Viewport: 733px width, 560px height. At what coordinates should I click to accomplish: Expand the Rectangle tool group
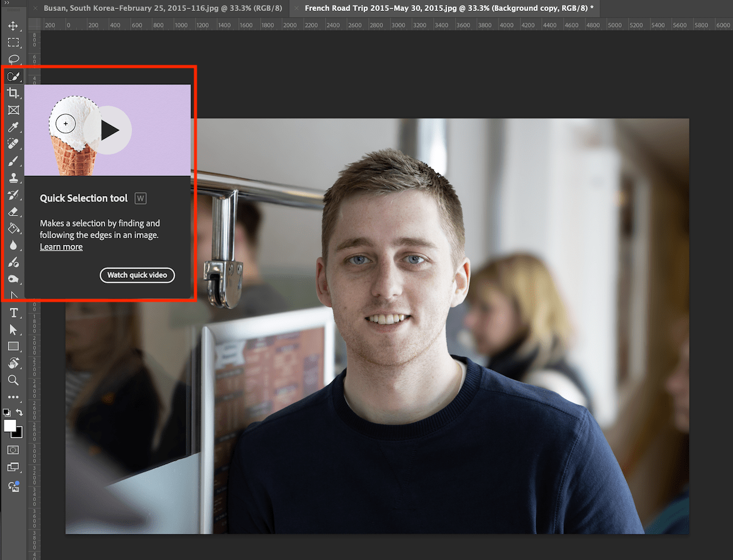tap(13, 346)
